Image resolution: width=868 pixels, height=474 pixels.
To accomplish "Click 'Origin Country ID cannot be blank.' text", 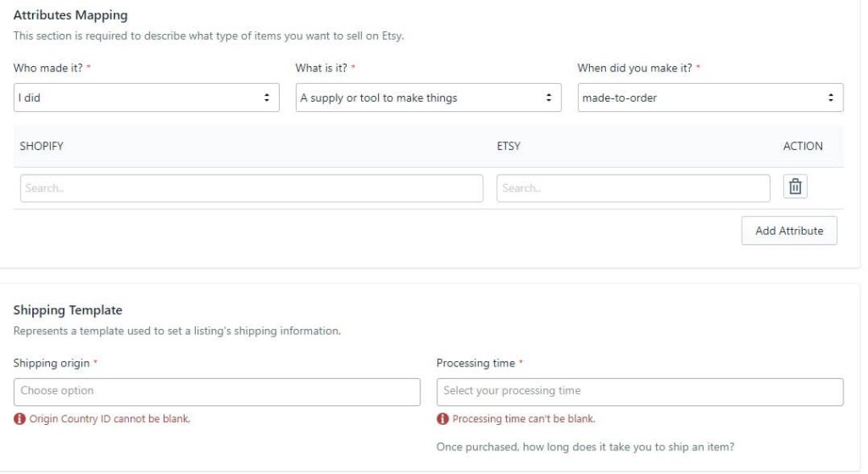I will [109, 419].
